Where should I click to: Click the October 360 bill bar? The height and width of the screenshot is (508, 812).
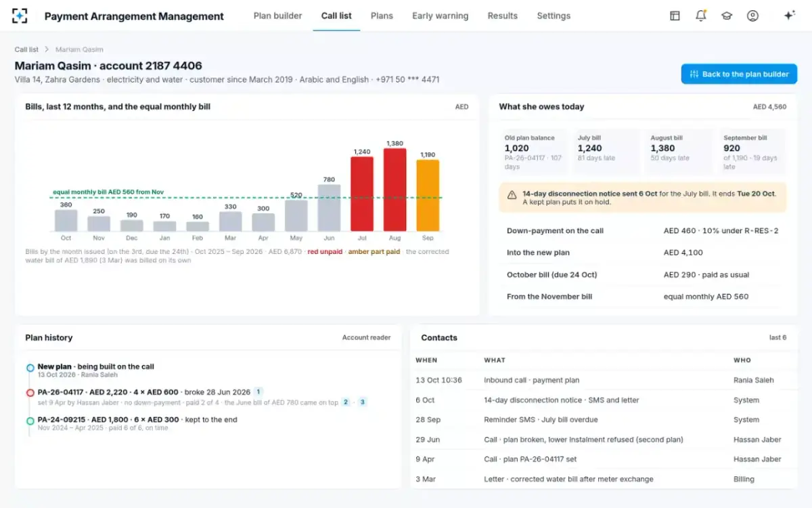click(x=66, y=220)
